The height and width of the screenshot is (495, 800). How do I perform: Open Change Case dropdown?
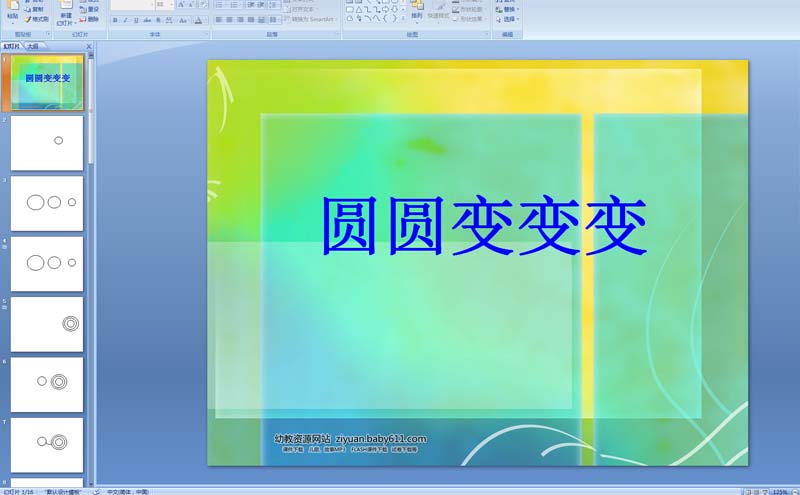pyautogui.click(x=184, y=20)
